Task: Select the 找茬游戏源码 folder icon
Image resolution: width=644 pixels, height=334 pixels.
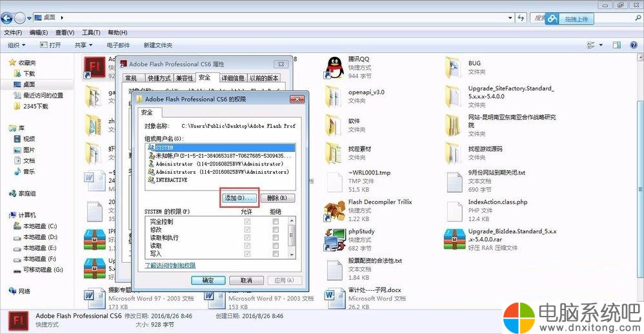Action: click(455, 153)
